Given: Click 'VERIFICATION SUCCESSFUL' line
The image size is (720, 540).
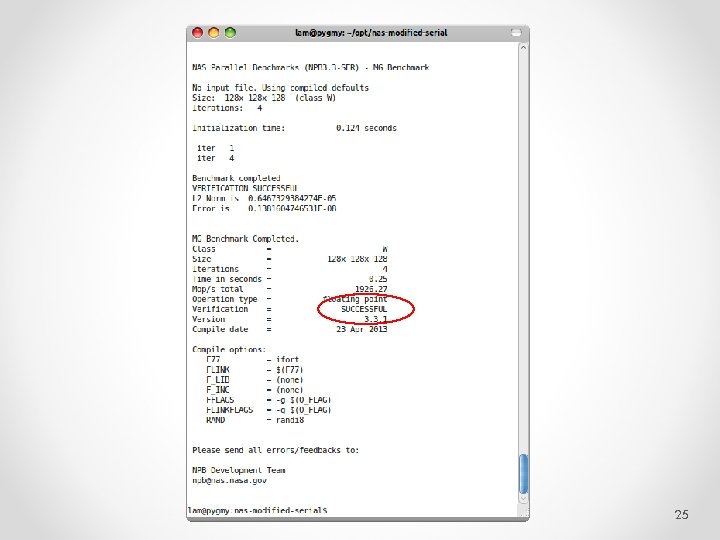Looking at the screenshot, I should [x=245, y=188].
